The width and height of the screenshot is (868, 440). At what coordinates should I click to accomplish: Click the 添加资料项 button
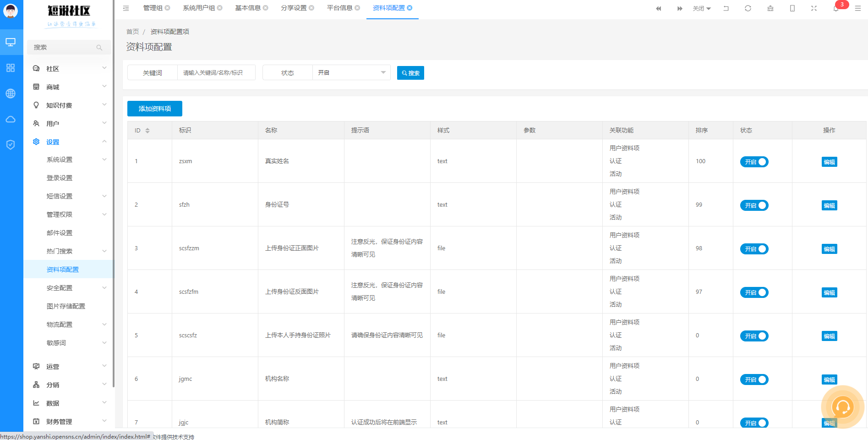(x=155, y=109)
